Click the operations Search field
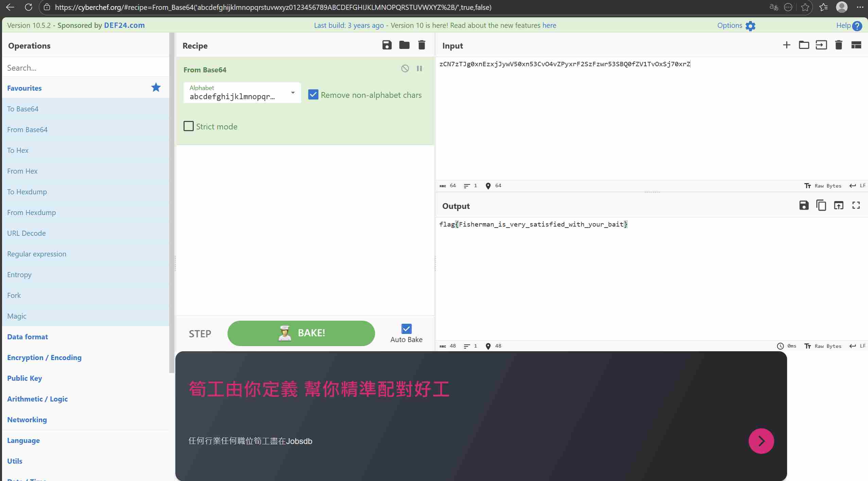The height and width of the screenshot is (481, 868). click(x=85, y=68)
